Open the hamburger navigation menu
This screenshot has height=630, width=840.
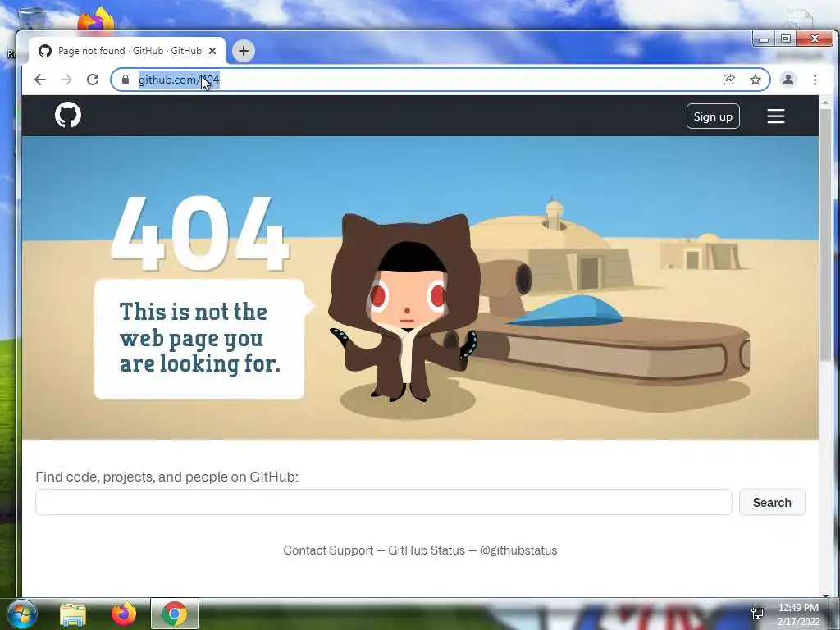(x=776, y=116)
